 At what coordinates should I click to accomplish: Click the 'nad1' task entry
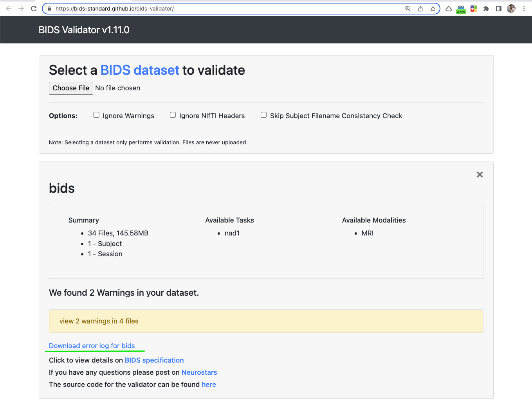[232, 233]
